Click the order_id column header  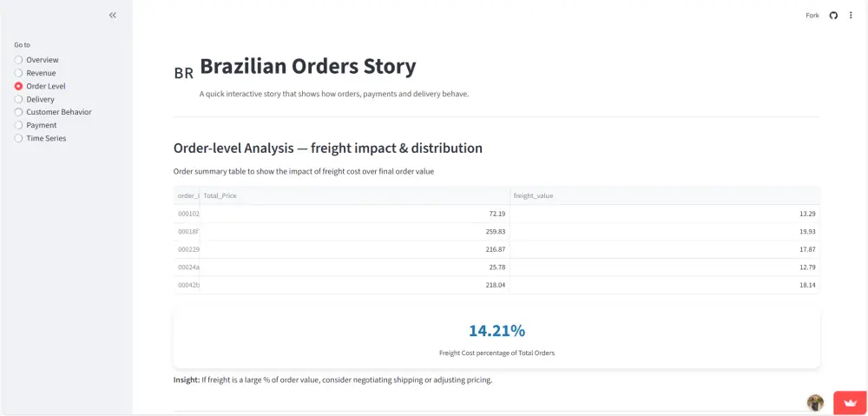(x=187, y=195)
